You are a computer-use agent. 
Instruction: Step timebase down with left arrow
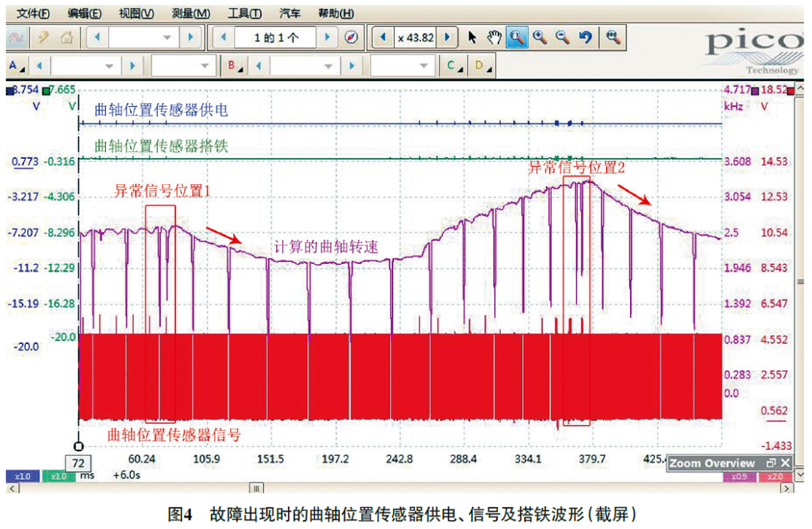(97, 38)
